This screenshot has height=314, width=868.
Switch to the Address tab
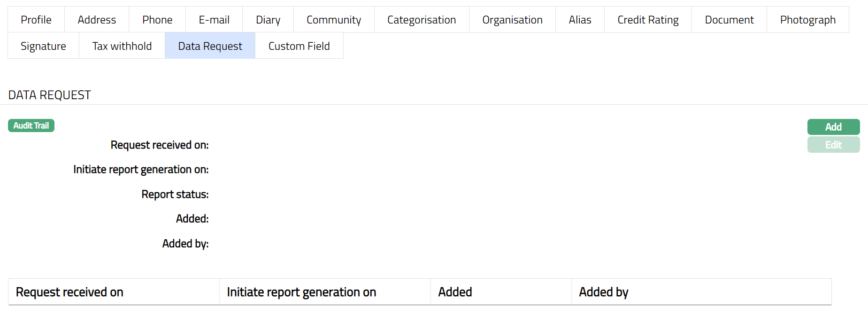click(x=97, y=20)
